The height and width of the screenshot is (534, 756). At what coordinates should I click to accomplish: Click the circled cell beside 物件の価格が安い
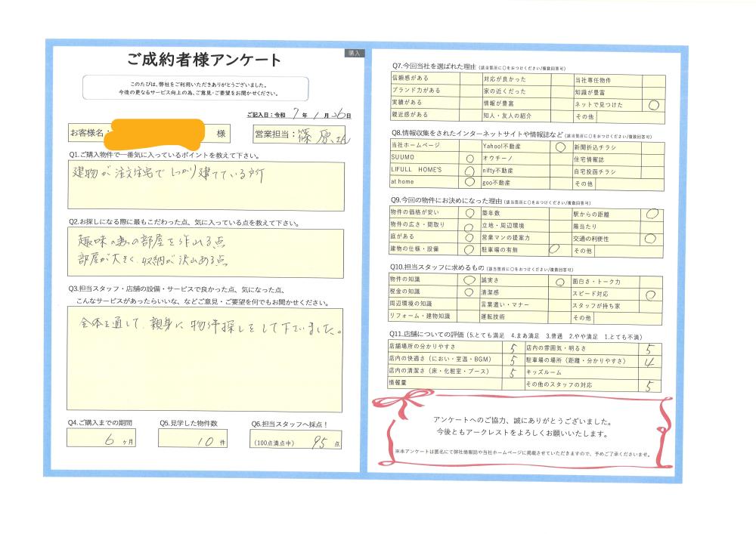click(x=469, y=212)
